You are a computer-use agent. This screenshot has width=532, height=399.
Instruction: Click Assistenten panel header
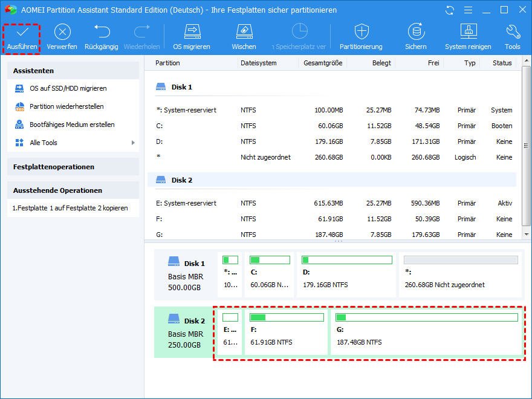tap(73, 71)
